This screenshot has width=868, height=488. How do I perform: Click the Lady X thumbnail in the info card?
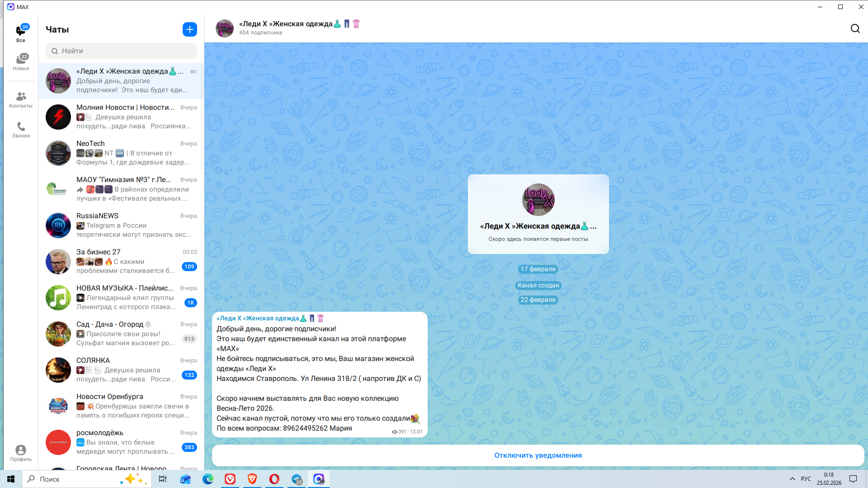pyautogui.click(x=538, y=200)
